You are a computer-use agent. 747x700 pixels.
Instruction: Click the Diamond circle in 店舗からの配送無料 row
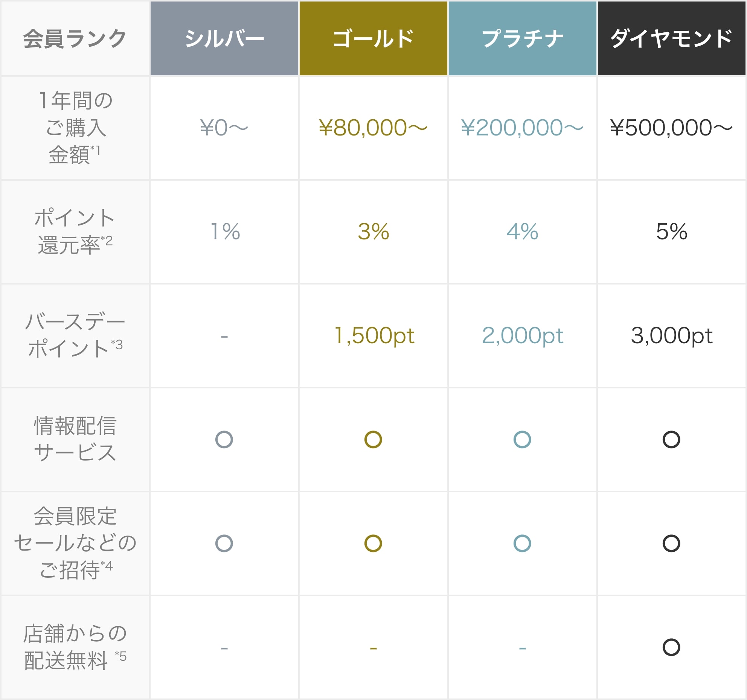(671, 647)
